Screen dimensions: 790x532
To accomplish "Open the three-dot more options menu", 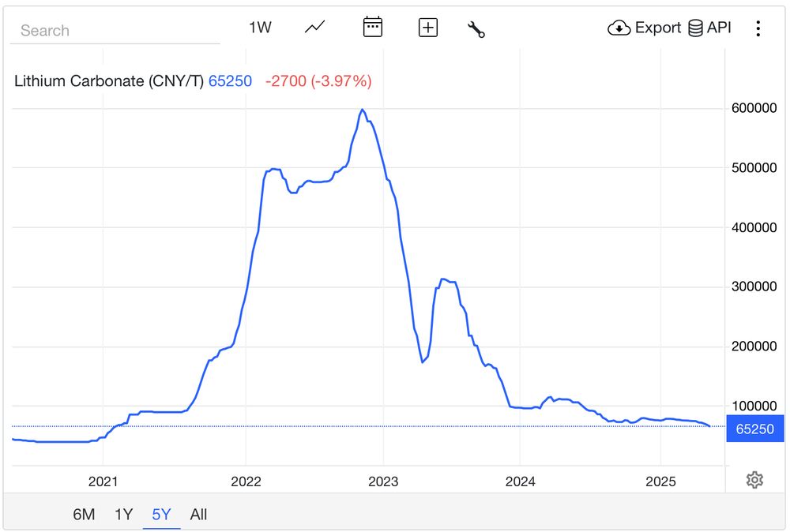I will 758,28.
